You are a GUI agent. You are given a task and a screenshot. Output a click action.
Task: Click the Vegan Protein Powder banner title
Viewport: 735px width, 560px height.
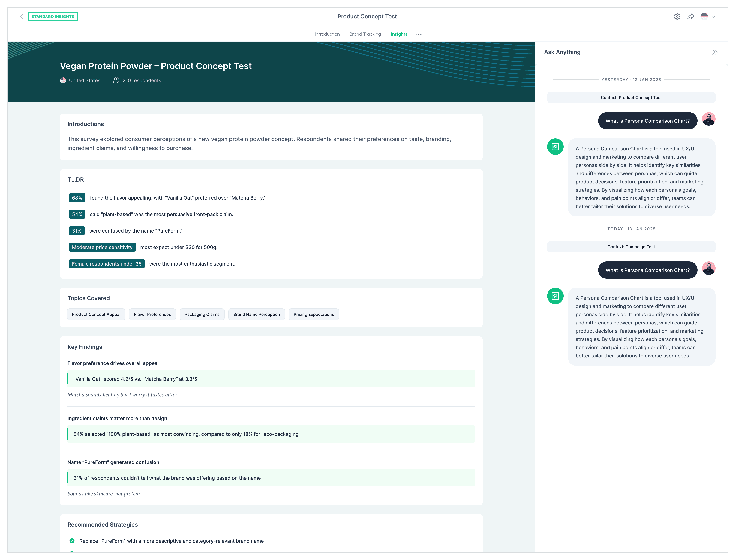point(156,66)
